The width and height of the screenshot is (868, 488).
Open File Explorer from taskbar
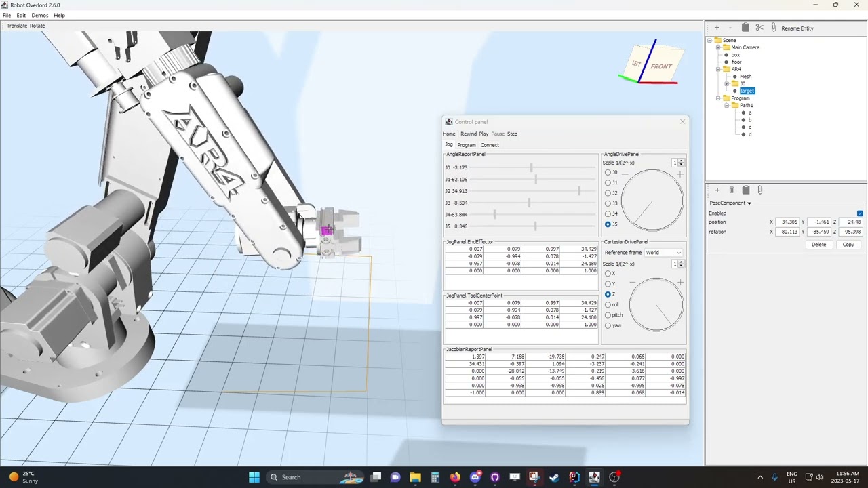(415, 477)
